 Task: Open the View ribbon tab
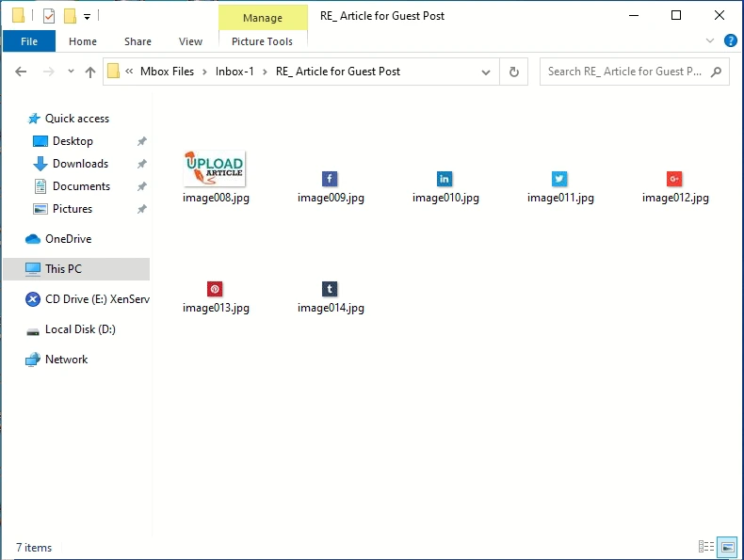pos(190,41)
